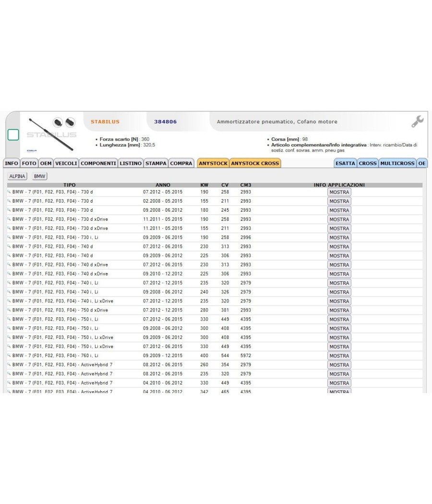
Task: Select the ANYSTOCK CROSS tab
Action: [255, 163]
